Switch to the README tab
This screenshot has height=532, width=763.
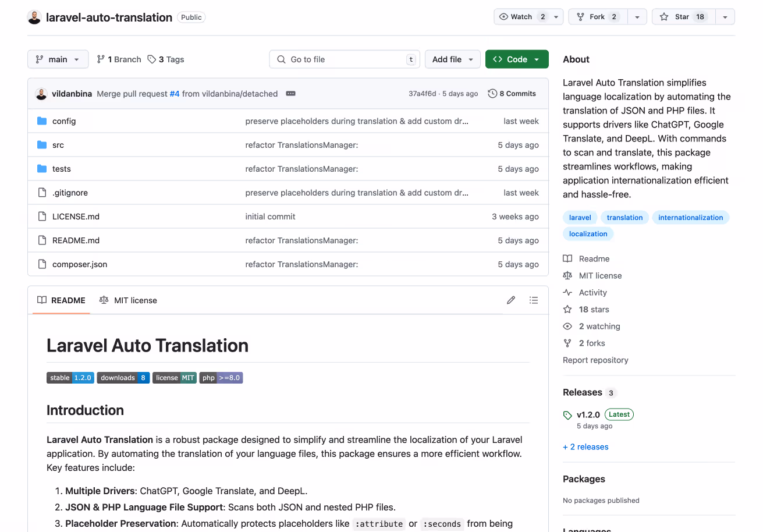61,300
